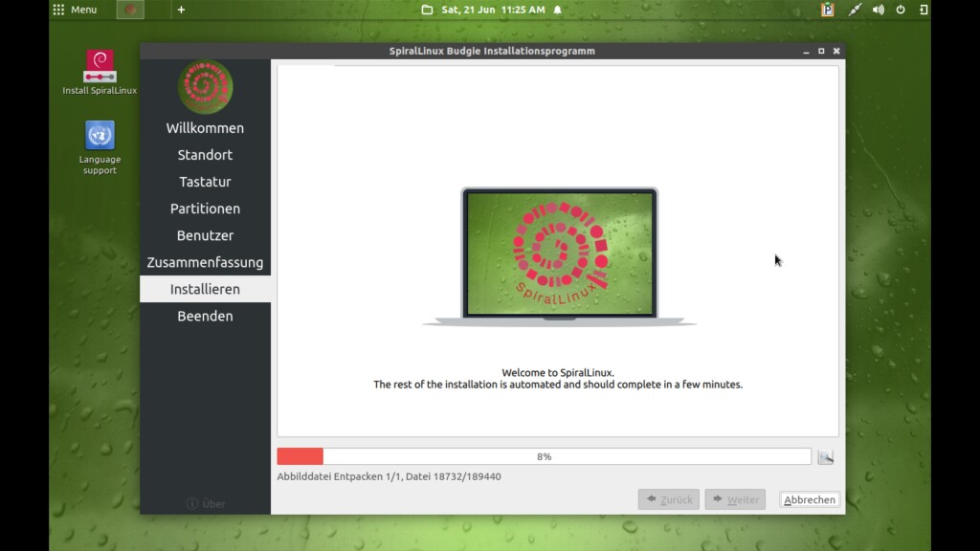Open notifications bell icon

[558, 10]
